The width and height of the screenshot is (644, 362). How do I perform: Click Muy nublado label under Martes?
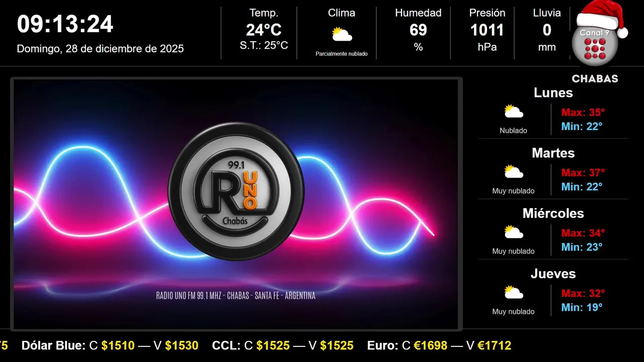pos(513,191)
